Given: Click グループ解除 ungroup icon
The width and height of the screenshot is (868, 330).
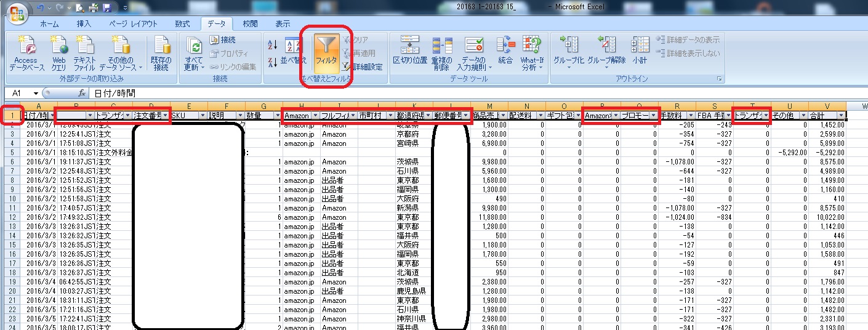Looking at the screenshot, I should [606, 46].
